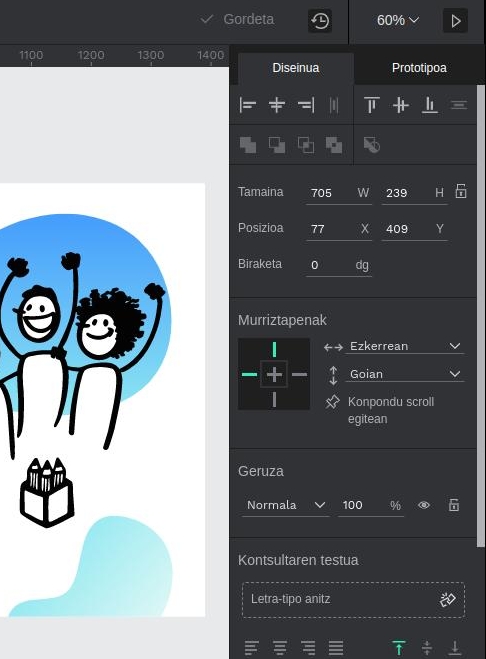Open Goian vertical constraint dropdown
The height and width of the screenshot is (659, 486).
point(404,374)
